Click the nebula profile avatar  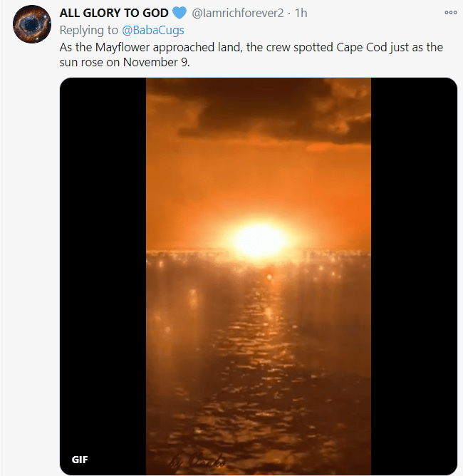32,24
